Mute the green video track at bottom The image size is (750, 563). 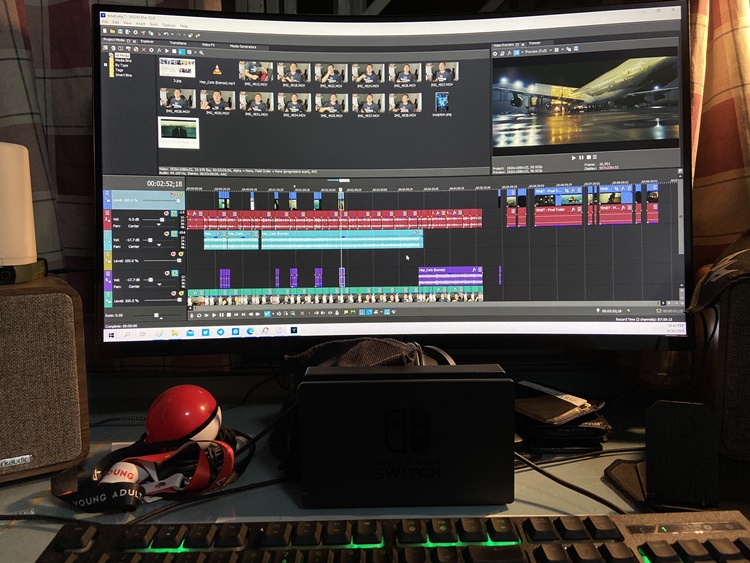pyautogui.click(x=173, y=293)
